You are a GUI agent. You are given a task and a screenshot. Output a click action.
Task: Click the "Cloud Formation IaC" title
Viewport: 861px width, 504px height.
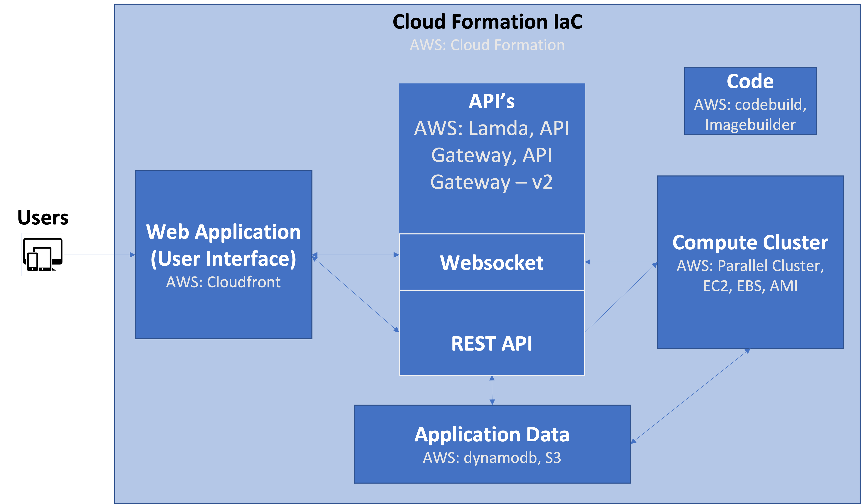click(487, 21)
